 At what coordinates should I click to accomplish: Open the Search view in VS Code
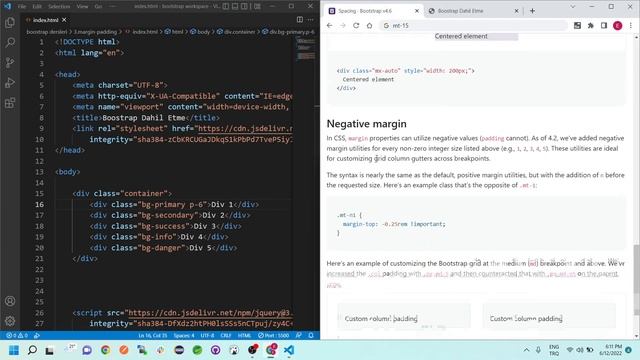pyautogui.click(x=10, y=42)
